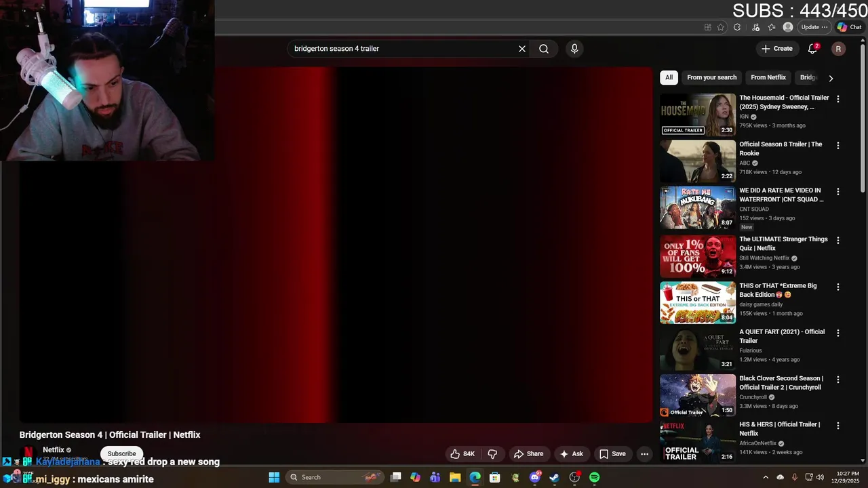Open the favorites list icon
The height and width of the screenshot is (488, 868).
772,27
